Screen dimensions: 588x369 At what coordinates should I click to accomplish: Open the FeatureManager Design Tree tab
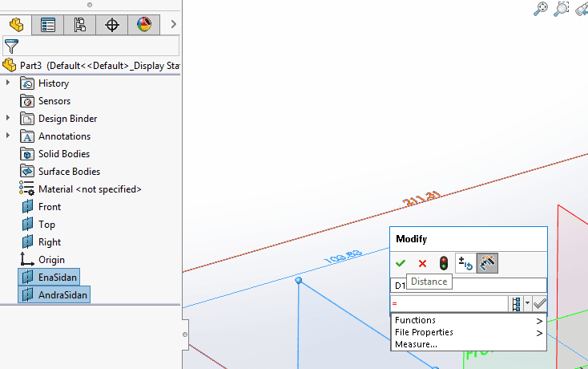pyautogui.click(x=16, y=25)
